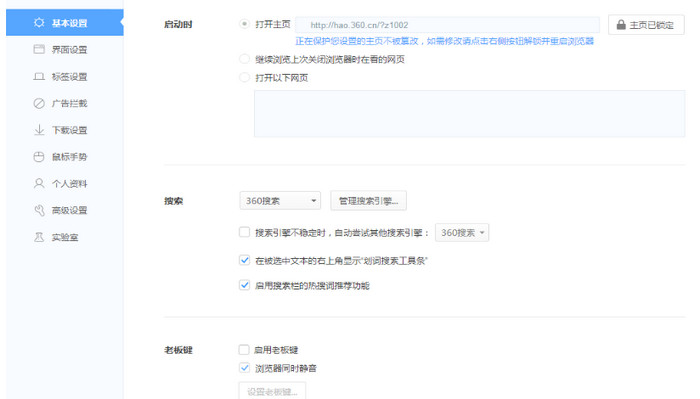Image resolution: width=700 pixels, height=399 pixels.
Task: Uncheck 在被选中文本的右上角显示划词搜索工具条
Action: coord(244,260)
